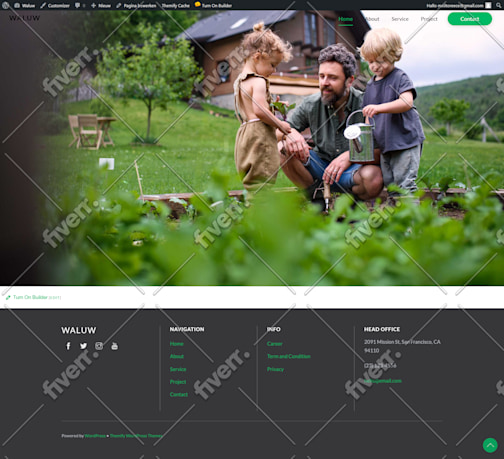Open the Career footer link
This screenshot has height=459, width=504.
click(x=275, y=344)
